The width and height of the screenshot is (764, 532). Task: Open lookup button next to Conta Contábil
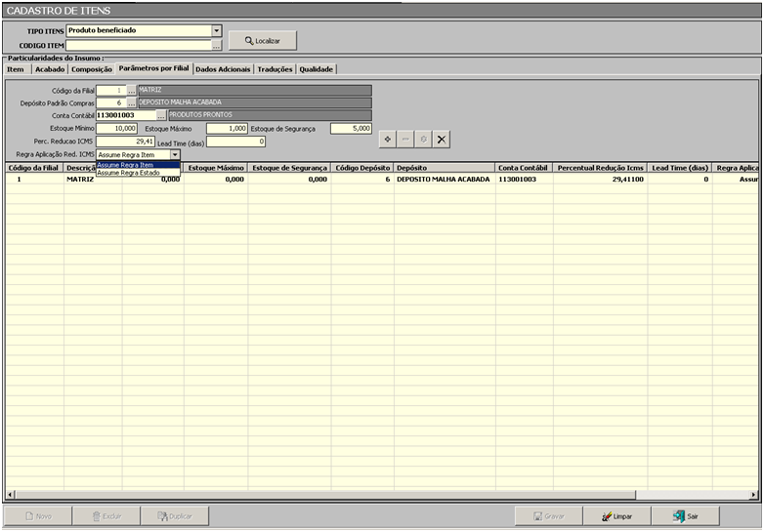coord(161,116)
